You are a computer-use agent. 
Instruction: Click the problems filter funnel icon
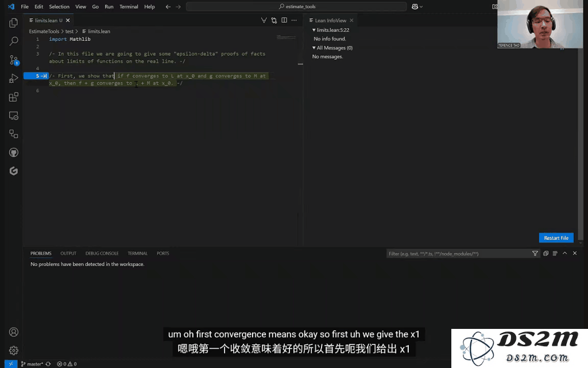coord(535,254)
